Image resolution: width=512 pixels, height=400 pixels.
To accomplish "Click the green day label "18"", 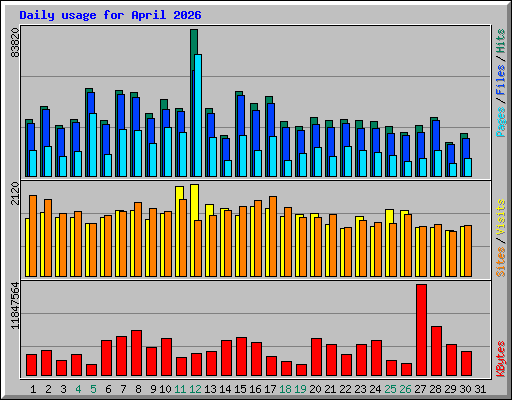I will 285,389.
